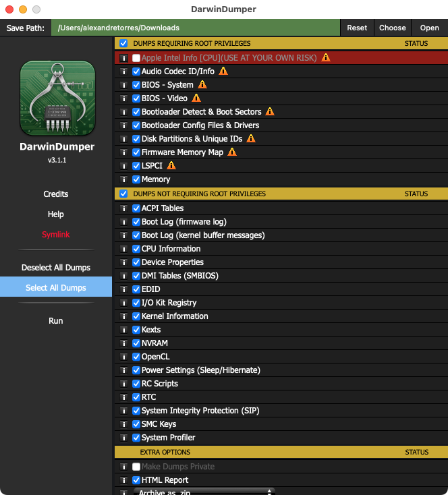Click the EXTRA OPTIONS header
The width and height of the screenshot is (448, 495).
click(x=165, y=452)
